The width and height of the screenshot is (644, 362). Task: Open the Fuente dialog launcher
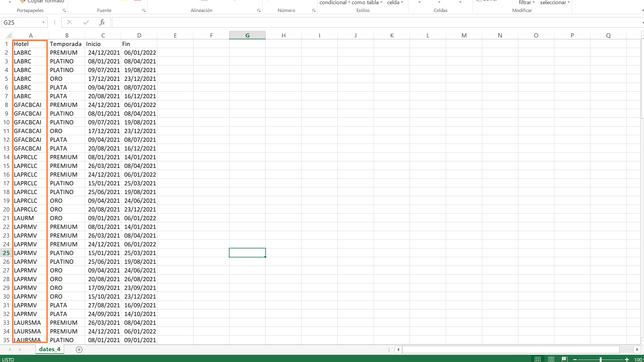(144, 11)
